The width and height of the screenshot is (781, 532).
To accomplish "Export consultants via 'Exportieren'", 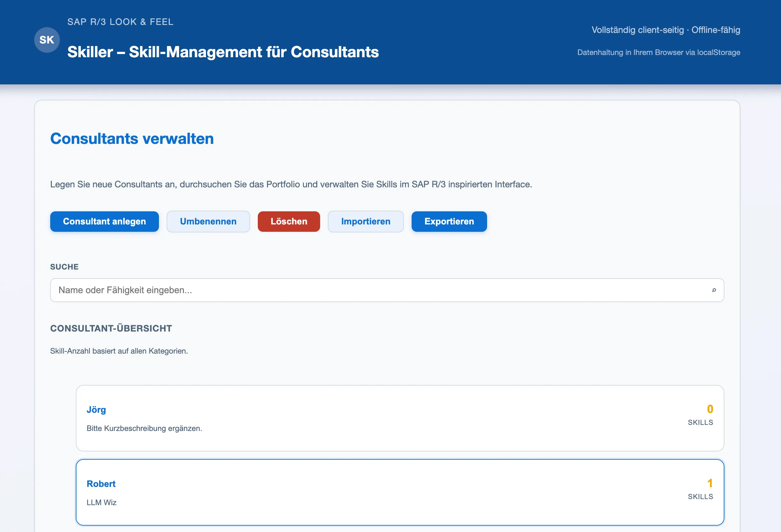I will (x=449, y=221).
